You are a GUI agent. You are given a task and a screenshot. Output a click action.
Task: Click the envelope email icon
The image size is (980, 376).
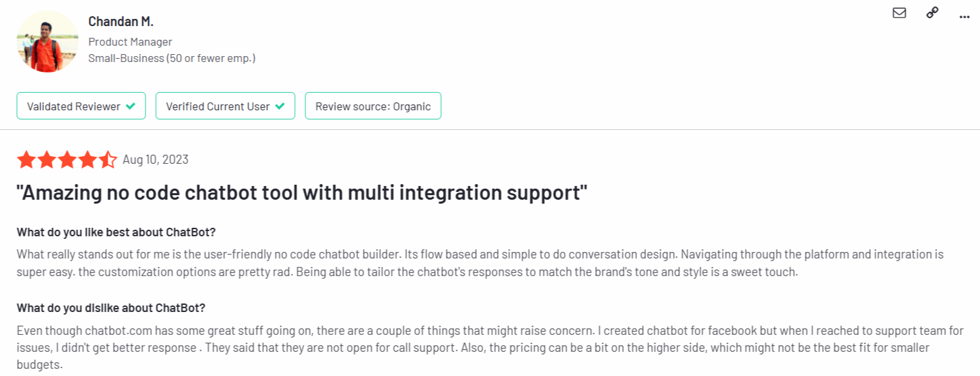[x=899, y=12]
